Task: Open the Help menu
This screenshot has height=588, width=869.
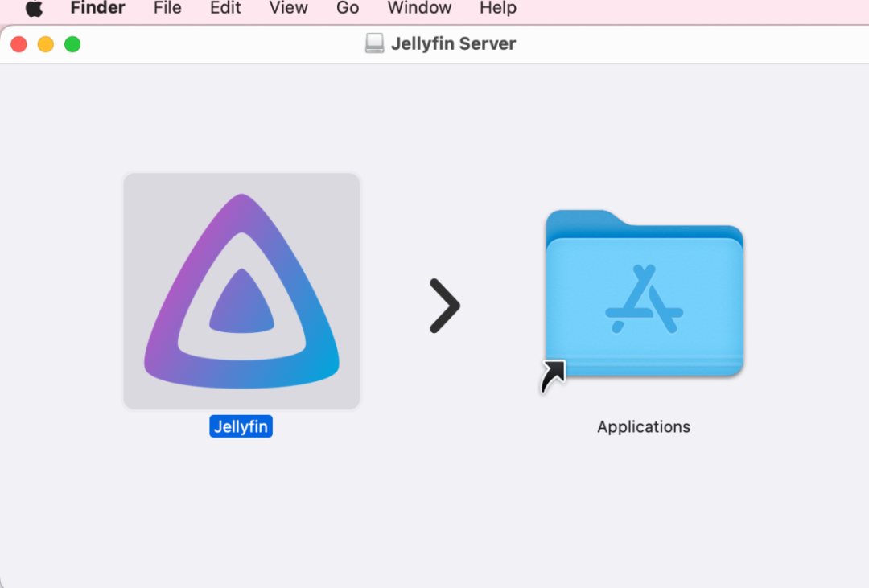Action: 498,8
